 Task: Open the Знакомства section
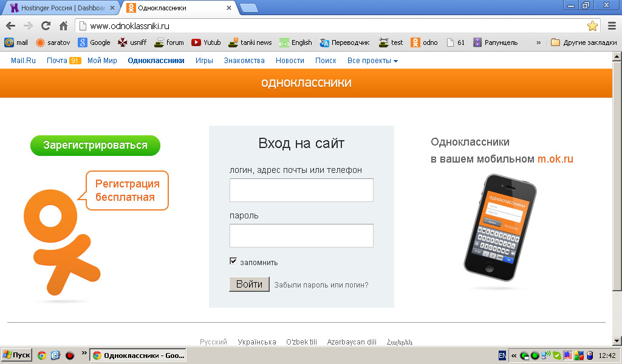[244, 61]
